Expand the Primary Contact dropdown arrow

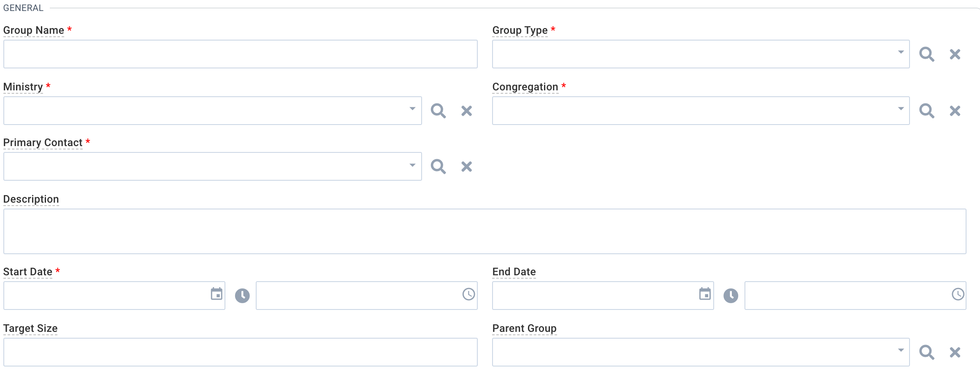pyautogui.click(x=412, y=165)
